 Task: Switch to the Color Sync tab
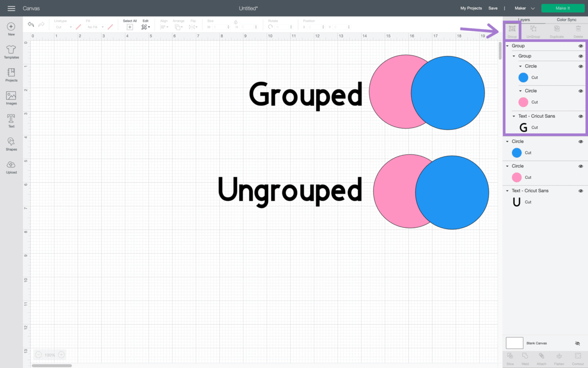(566, 20)
